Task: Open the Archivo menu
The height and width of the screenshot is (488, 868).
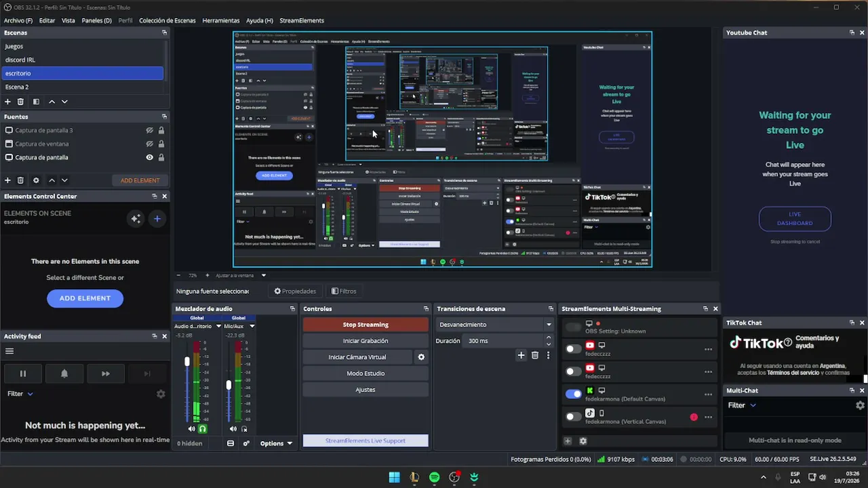Action: 18,20
